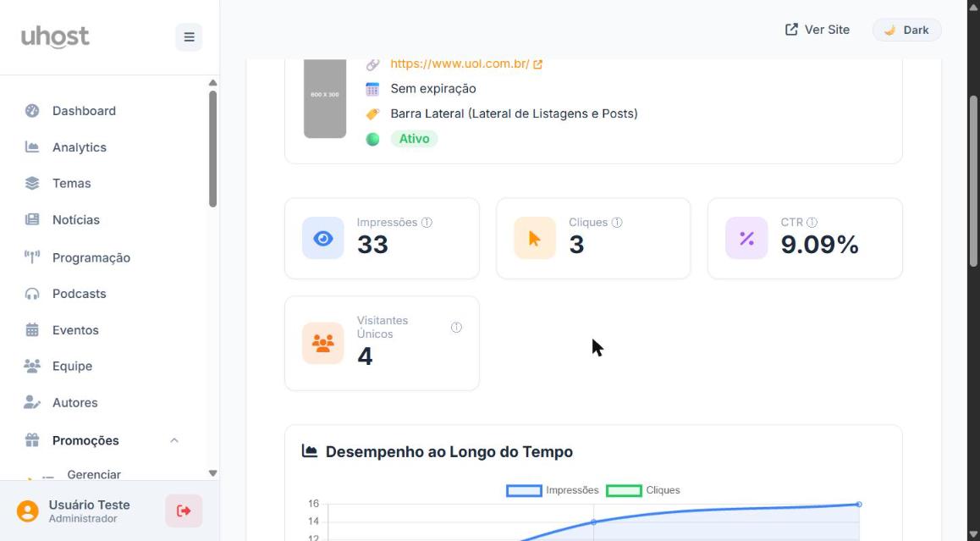This screenshot has height=541, width=980.
Task: Click the Sem expiração text
Action: pyautogui.click(x=433, y=89)
